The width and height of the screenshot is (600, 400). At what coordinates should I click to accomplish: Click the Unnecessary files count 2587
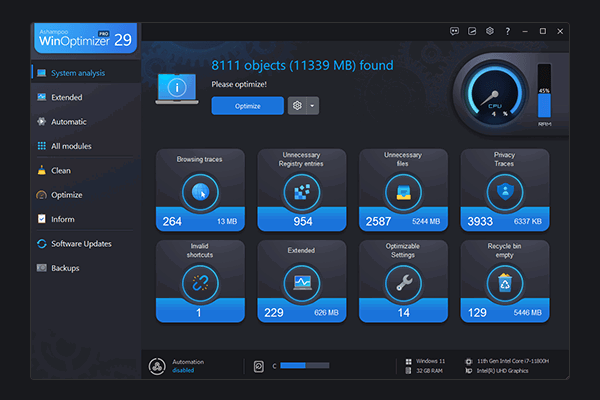(378, 221)
